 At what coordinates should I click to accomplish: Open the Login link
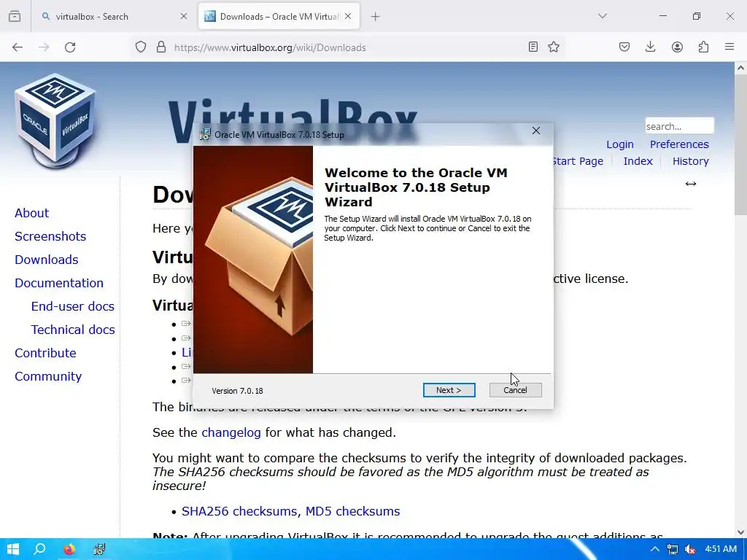pyautogui.click(x=620, y=144)
